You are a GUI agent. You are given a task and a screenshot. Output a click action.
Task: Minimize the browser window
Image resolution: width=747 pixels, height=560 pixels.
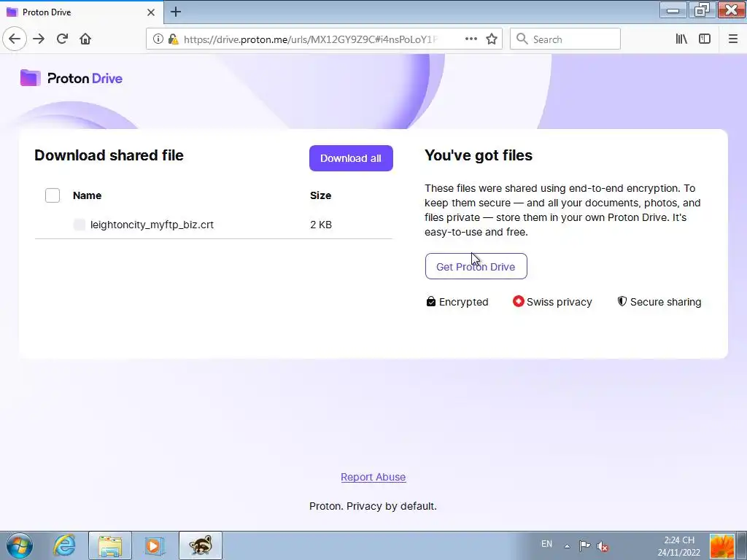click(673, 10)
